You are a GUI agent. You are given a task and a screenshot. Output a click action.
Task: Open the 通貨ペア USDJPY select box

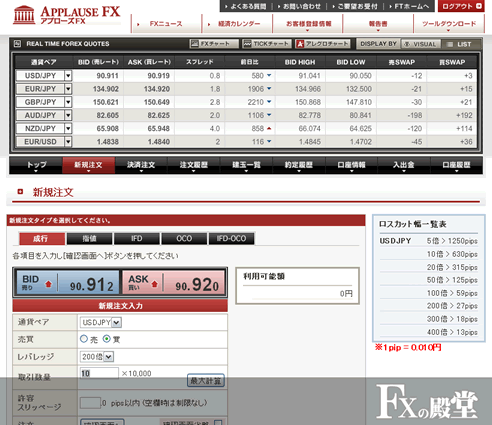tap(101, 322)
